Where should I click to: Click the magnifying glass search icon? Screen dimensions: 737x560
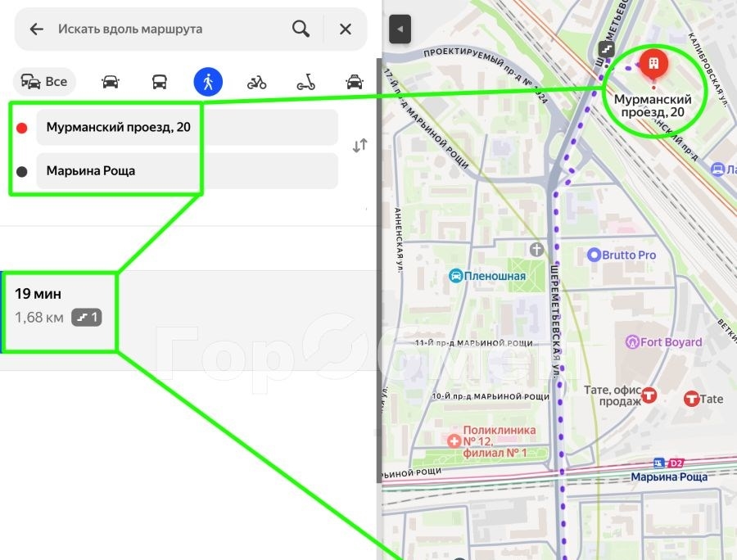click(301, 29)
